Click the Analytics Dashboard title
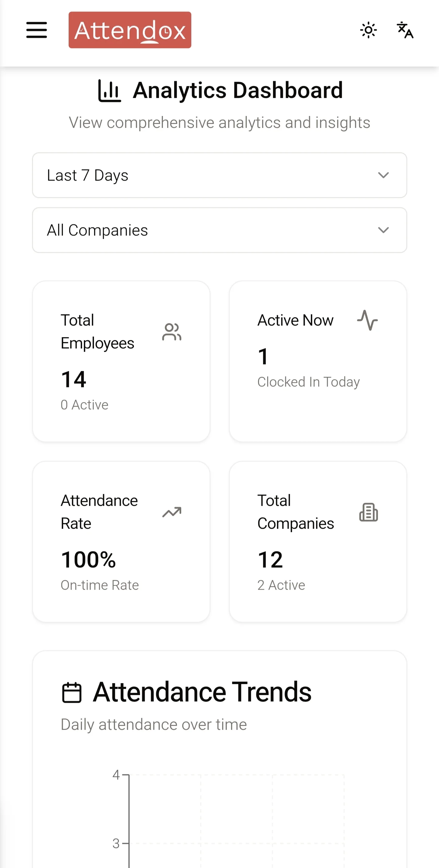Screen dimensions: 439x868 click(238, 90)
